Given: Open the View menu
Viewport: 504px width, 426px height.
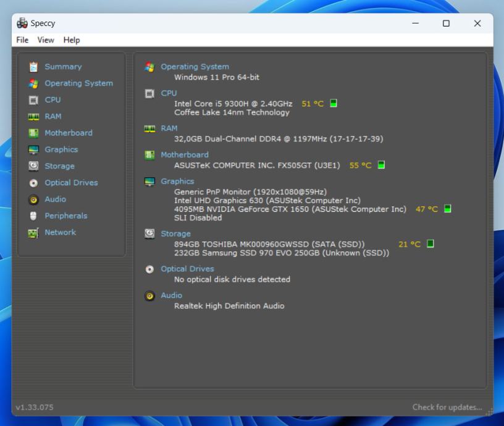Looking at the screenshot, I should click(46, 40).
